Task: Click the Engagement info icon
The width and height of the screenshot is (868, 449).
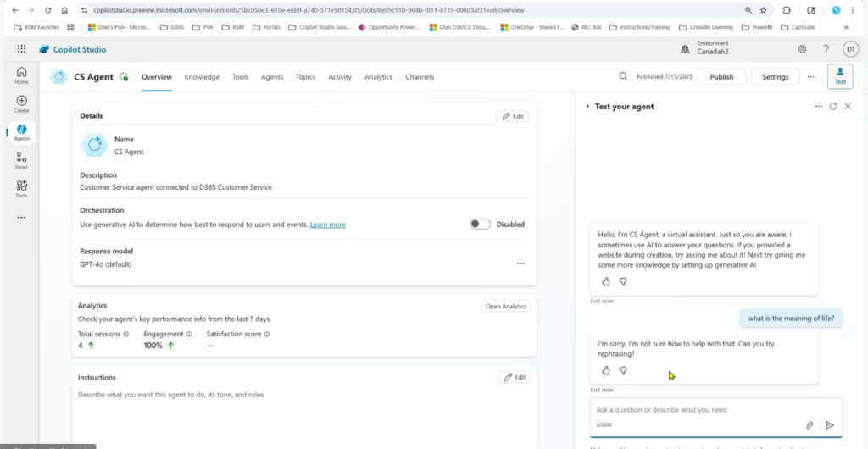Action: [x=189, y=334]
